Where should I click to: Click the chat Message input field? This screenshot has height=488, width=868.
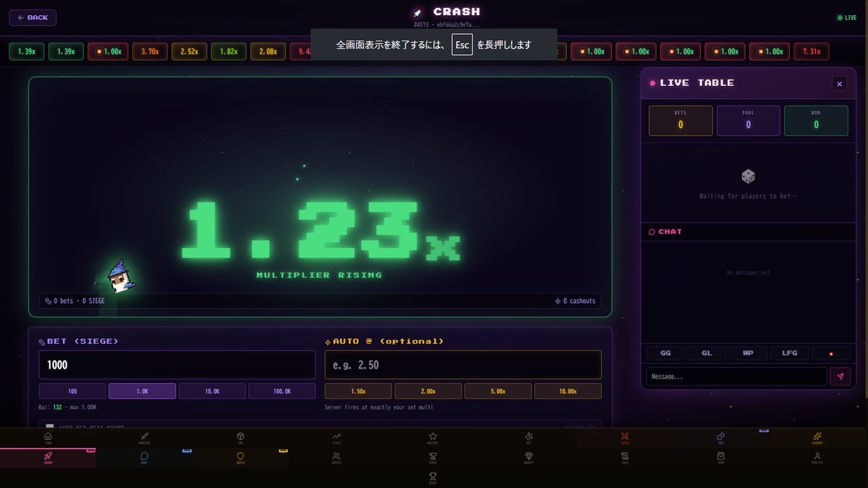click(736, 377)
